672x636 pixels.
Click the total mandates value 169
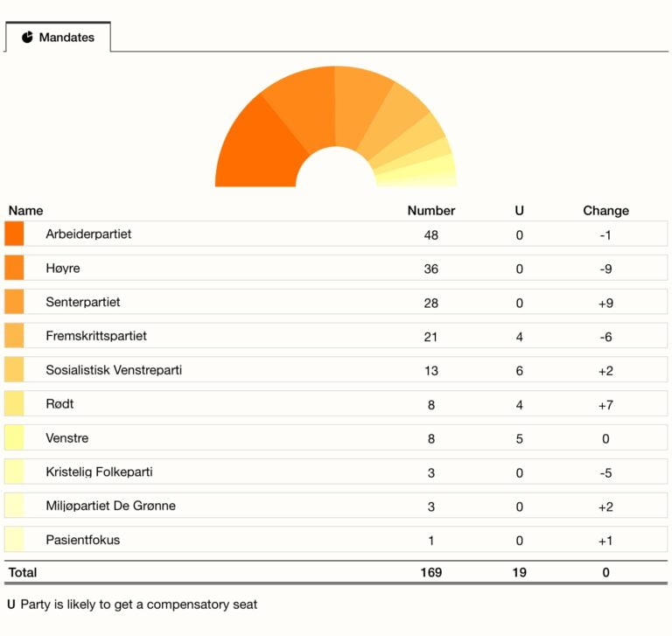(x=431, y=572)
